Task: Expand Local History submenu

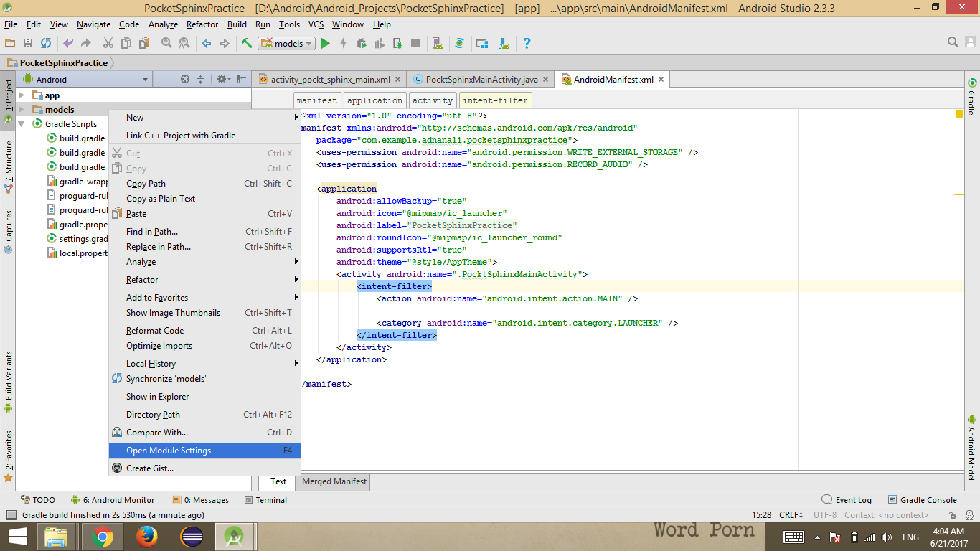Action: click(204, 364)
